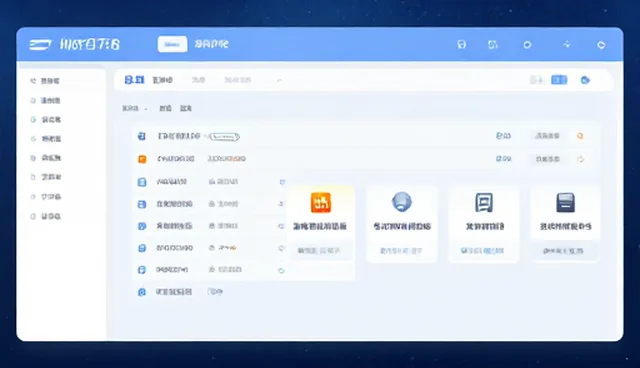
Task: Click the file icon in sixth list row
Action: tap(142, 248)
